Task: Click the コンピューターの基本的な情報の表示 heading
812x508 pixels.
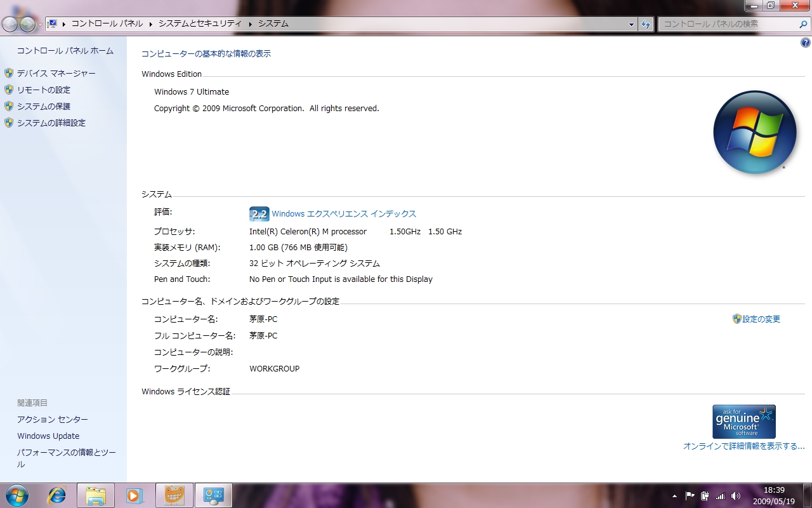Action: pos(206,54)
